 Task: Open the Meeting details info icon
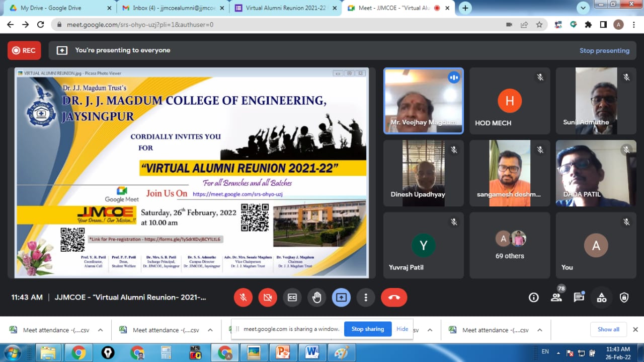(534, 298)
